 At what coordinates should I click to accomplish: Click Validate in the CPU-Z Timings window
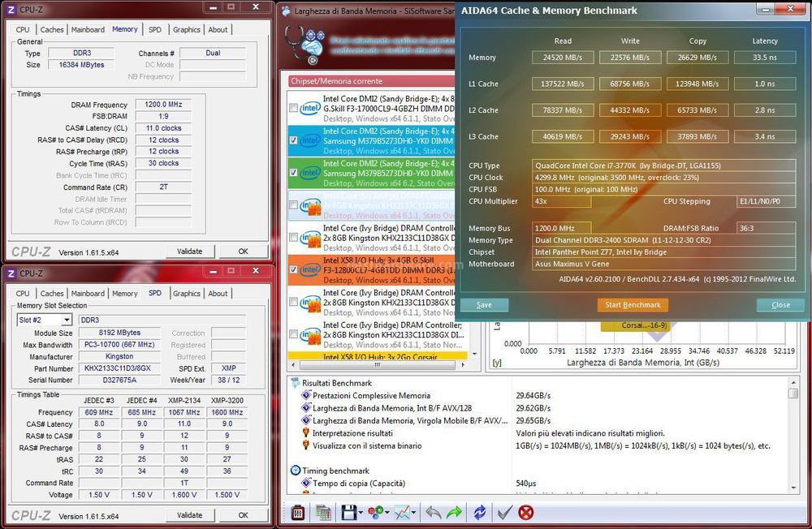[189, 252]
